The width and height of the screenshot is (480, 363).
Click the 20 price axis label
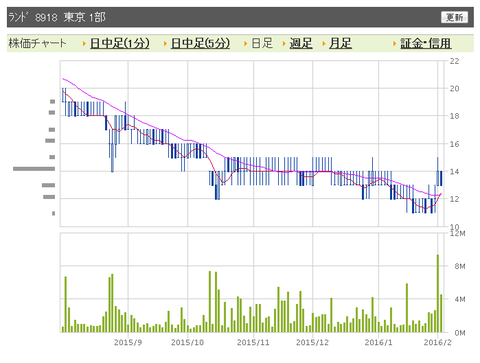454,89
